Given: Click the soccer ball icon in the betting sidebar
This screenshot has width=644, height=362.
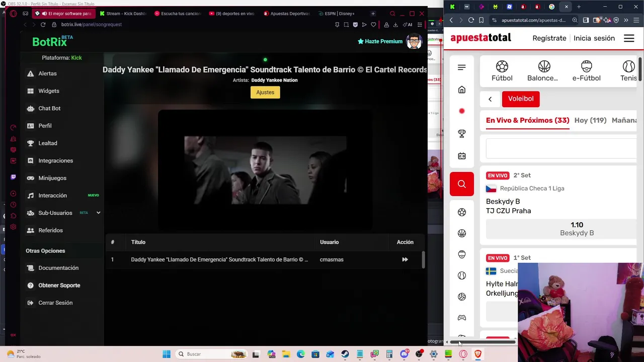Looking at the screenshot, I should click(462, 212).
